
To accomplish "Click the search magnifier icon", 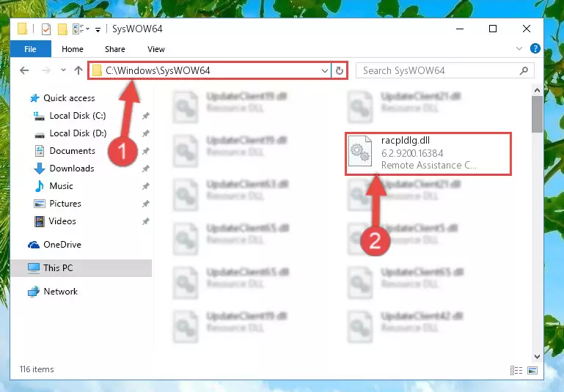I will click(524, 70).
